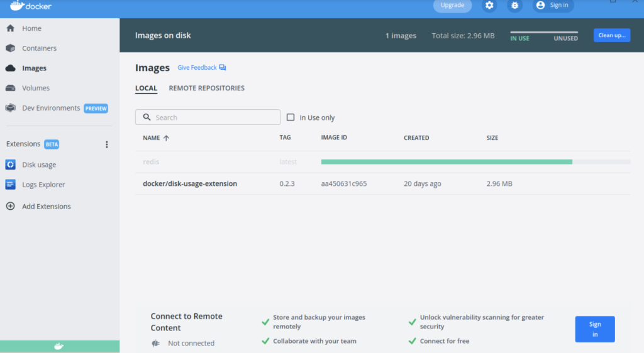644x353 pixels.
Task: Click into the image Search field
Action: [x=208, y=117]
